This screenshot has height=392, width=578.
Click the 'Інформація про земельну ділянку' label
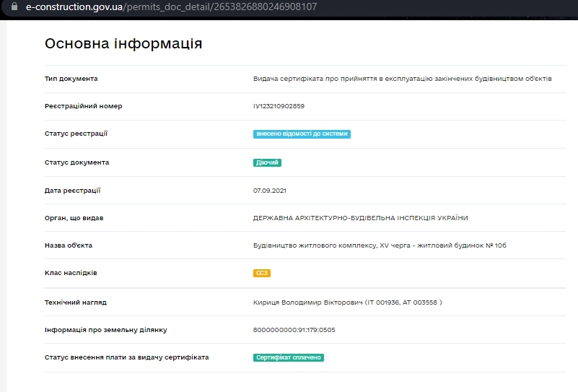point(106,330)
